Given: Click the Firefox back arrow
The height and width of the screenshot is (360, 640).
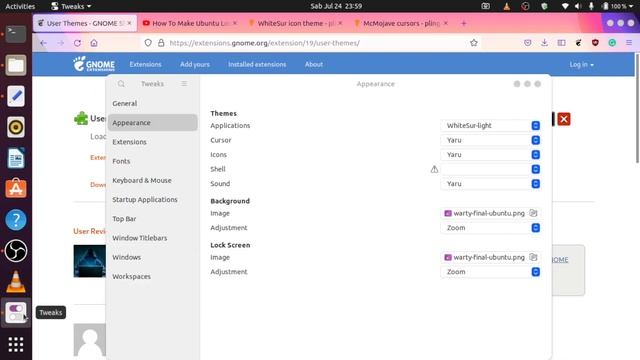Looking at the screenshot, I should click(43, 43).
